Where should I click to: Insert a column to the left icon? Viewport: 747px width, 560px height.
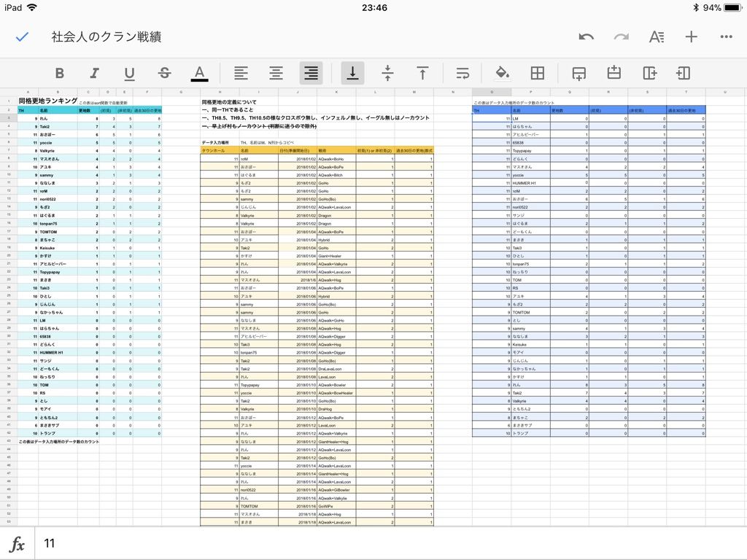pos(683,73)
